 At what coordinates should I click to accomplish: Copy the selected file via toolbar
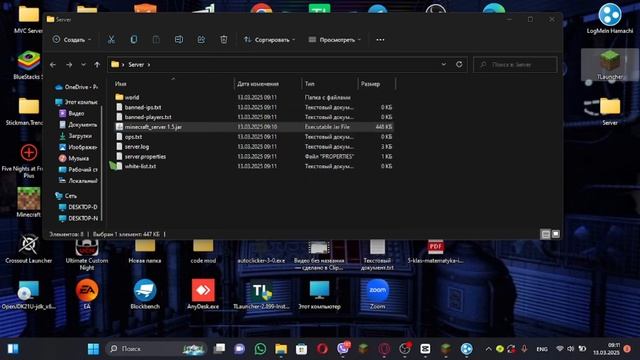coord(133,40)
